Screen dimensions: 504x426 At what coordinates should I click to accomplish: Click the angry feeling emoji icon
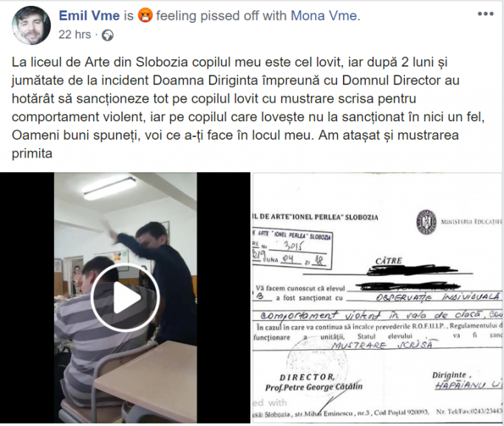click(x=145, y=16)
